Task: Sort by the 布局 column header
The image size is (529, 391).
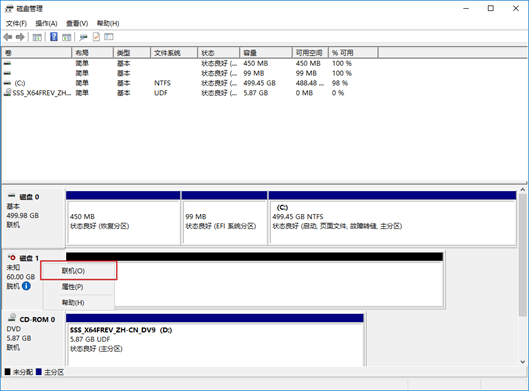Action: tap(92, 53)
